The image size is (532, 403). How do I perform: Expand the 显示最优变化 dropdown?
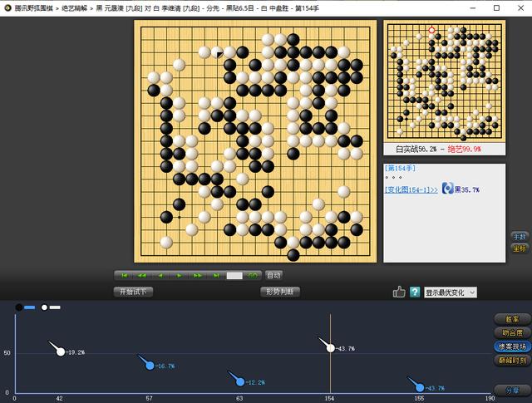(x=451, y=292)
